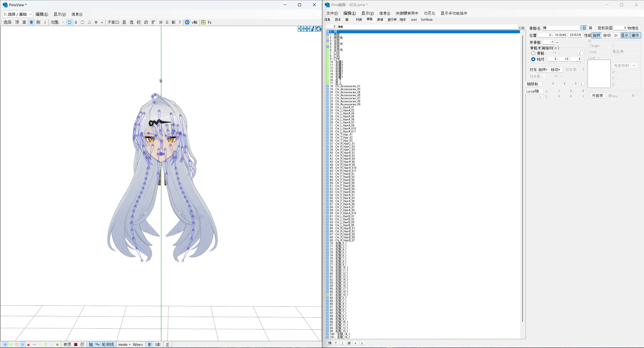Expand the 轴限制 arrow button

pyautogui.click(x=581, y=84)
